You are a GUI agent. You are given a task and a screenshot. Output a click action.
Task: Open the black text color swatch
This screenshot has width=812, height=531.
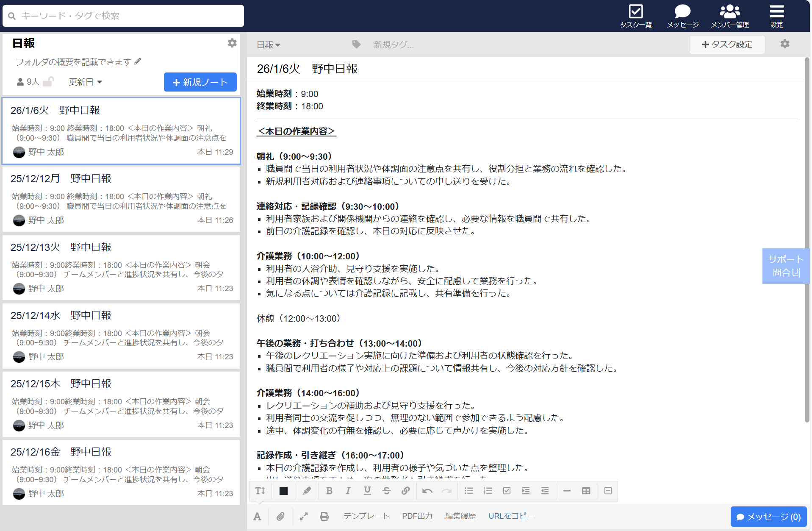[283, 491]
